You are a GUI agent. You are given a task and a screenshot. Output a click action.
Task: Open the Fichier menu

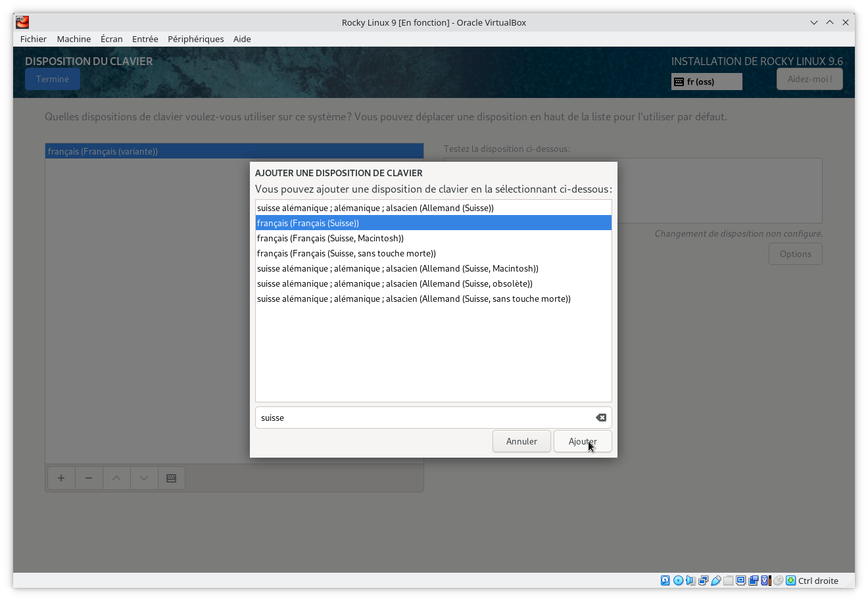click(34, 39)
